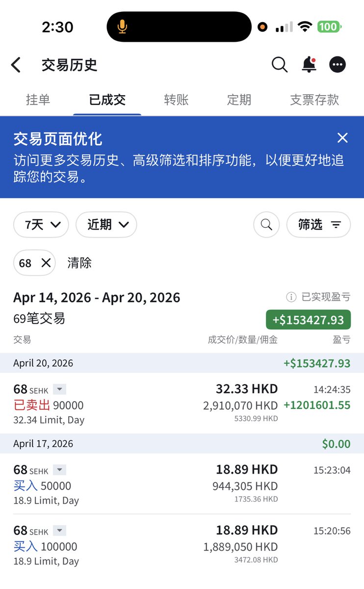Tap the 2,910,070 HKD trade amount
This screenshot has width=364, height=589.
coord(240,406)
